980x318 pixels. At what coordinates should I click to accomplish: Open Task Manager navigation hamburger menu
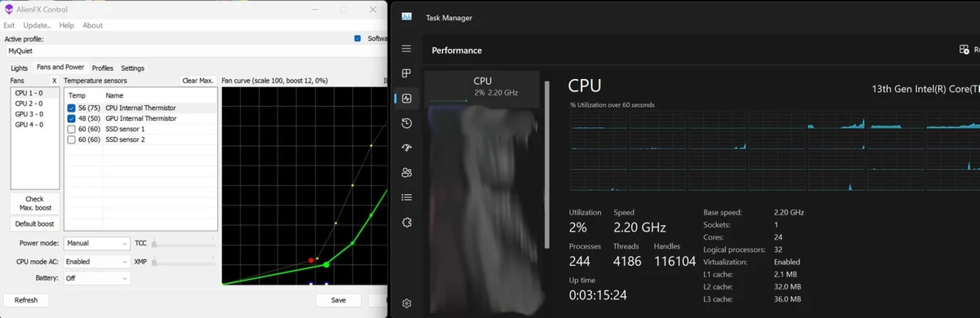pos(407,49)
